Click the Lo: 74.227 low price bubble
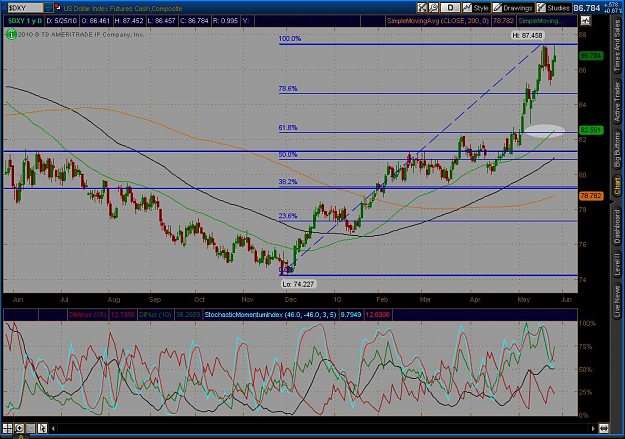Screen dimensions: 625x439 pyautogui.click(x=298, y=284)
